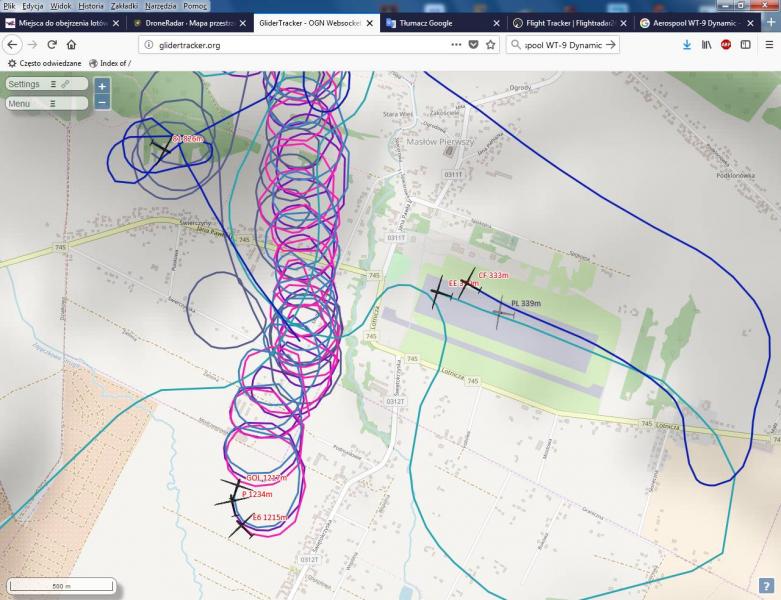Open the Adblock Plus extension icon
Image resolution: width=781 pixels, height=600 pixels.
pos(726,44)
